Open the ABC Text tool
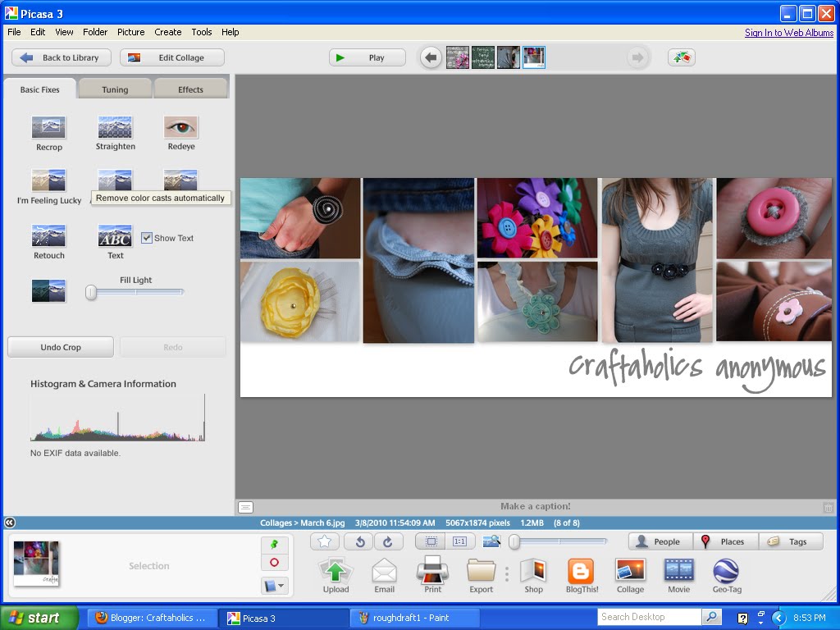 point(115,235)
